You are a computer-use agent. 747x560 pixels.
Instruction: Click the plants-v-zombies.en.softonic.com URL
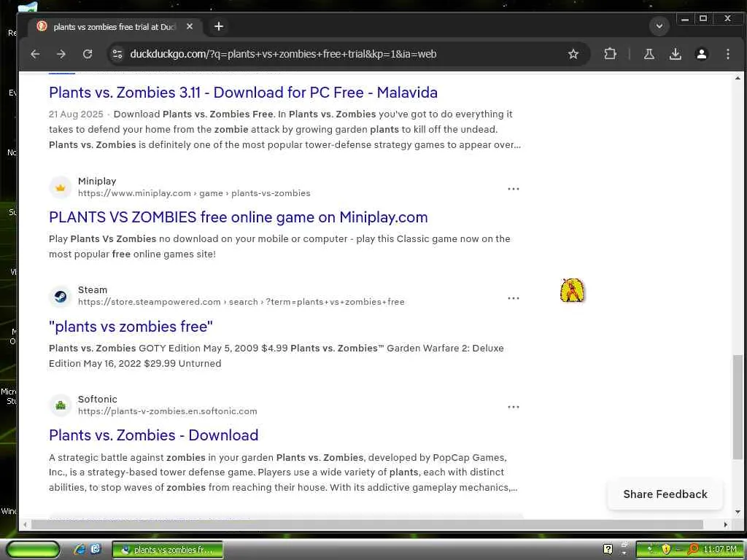click(x=167, y=411)
